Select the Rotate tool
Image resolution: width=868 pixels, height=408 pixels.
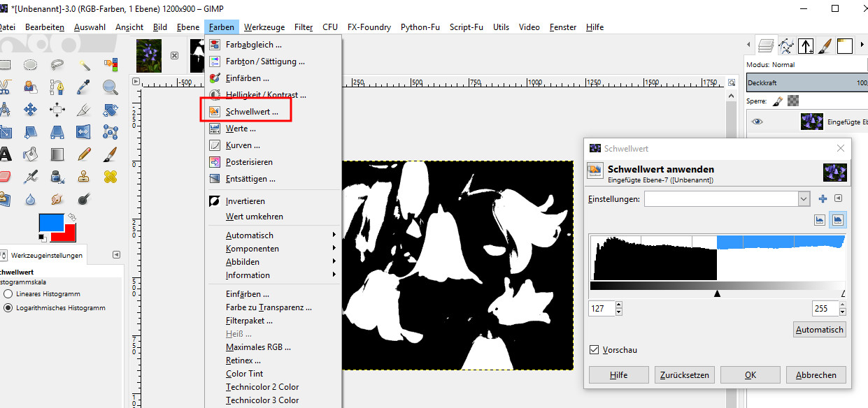[x=111, y=110]
